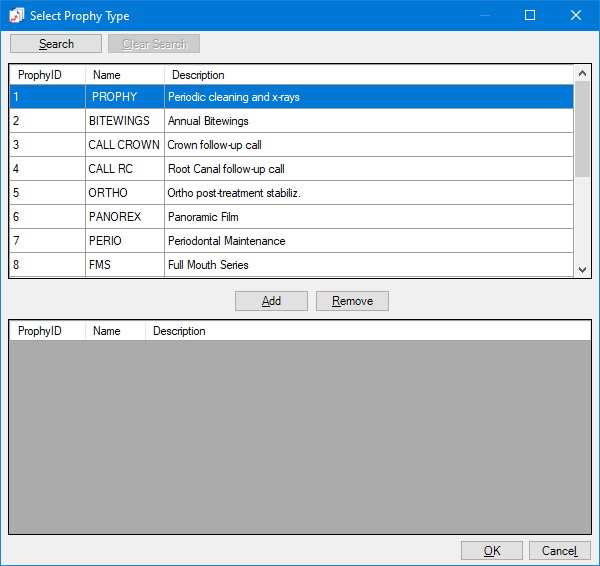The image size is (600, 566).
Task: Cancel the Select Prophy Type dialog
Action: [x=560, y=550]
